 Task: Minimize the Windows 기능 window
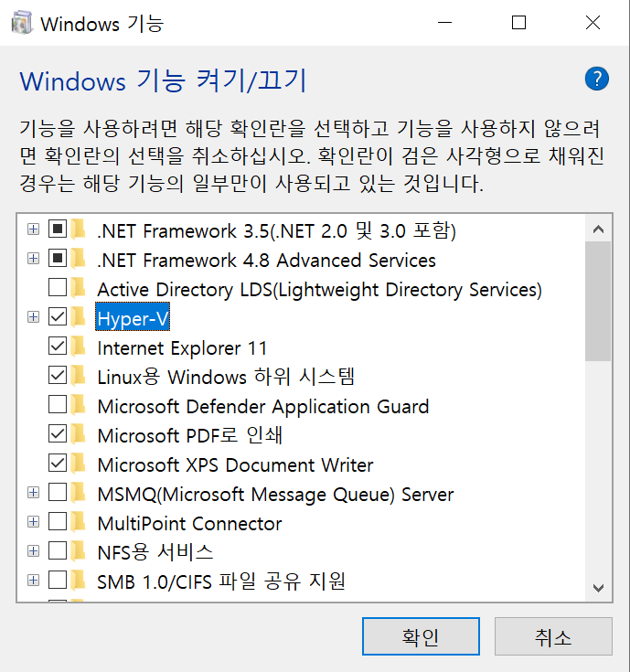pos(445,22)
